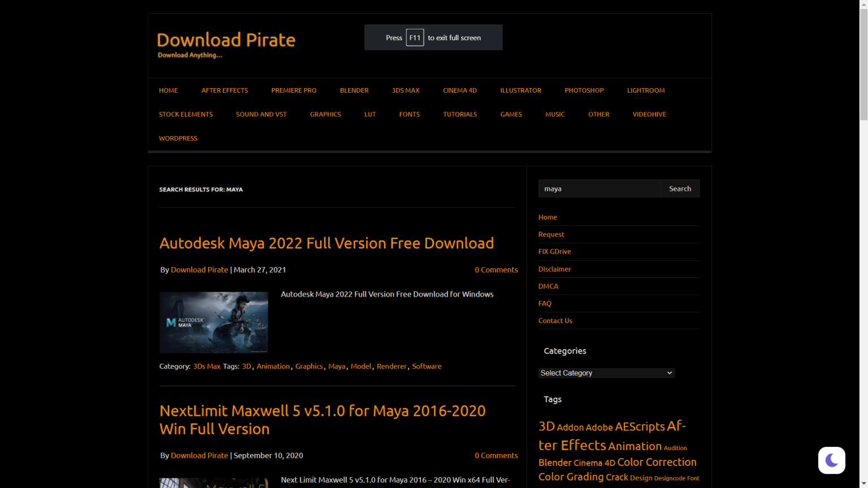This screenshot has width=868, height=488.
Task: Click Color Correction tag in tag cloud
Action: tap(657, 462)
